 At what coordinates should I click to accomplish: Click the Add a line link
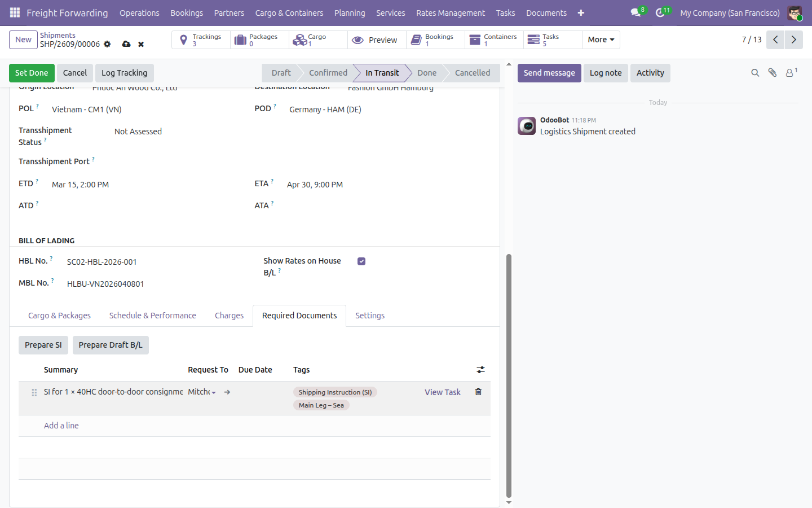(61, 426)
